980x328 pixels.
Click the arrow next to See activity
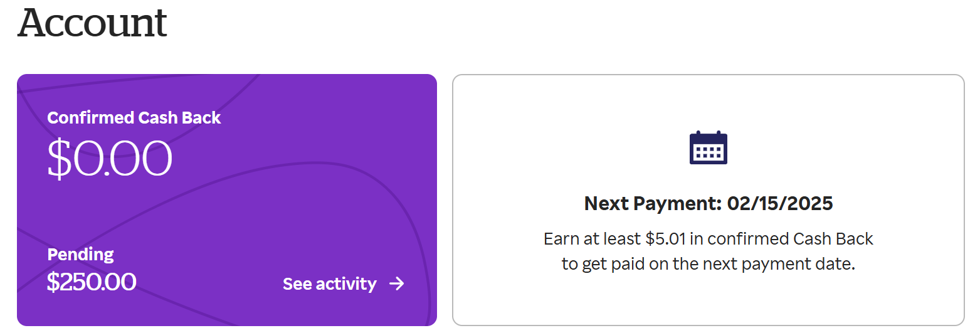tap(396, 284)
